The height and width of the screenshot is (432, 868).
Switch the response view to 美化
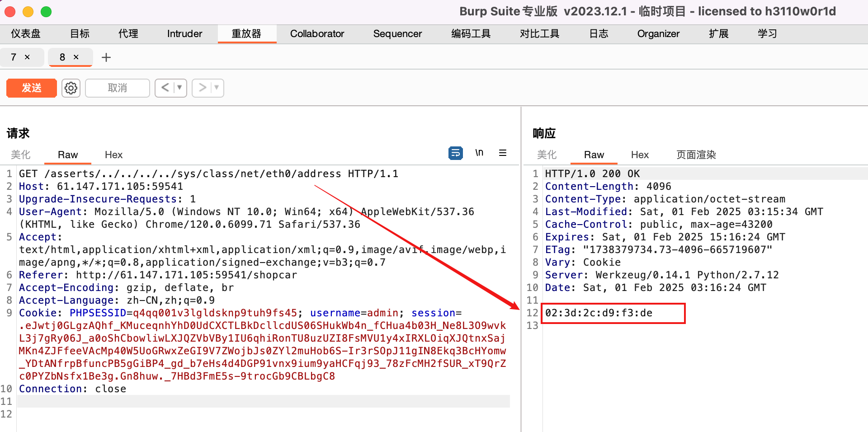point(547,155)
